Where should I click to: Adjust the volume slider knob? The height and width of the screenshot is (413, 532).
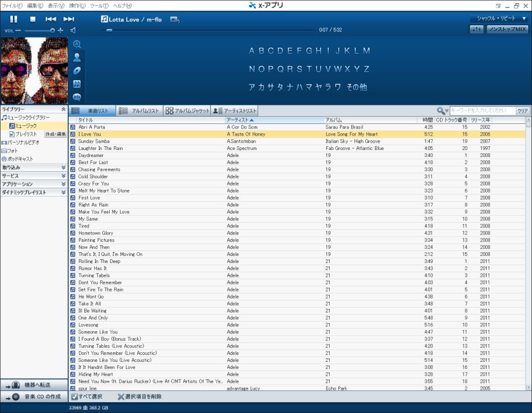coord(52,31)
